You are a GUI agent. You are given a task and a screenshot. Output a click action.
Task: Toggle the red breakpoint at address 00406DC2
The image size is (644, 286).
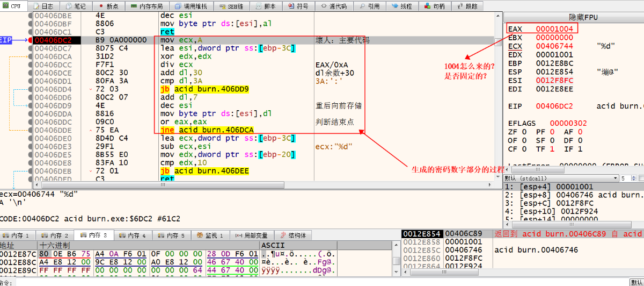click(31, 40)
